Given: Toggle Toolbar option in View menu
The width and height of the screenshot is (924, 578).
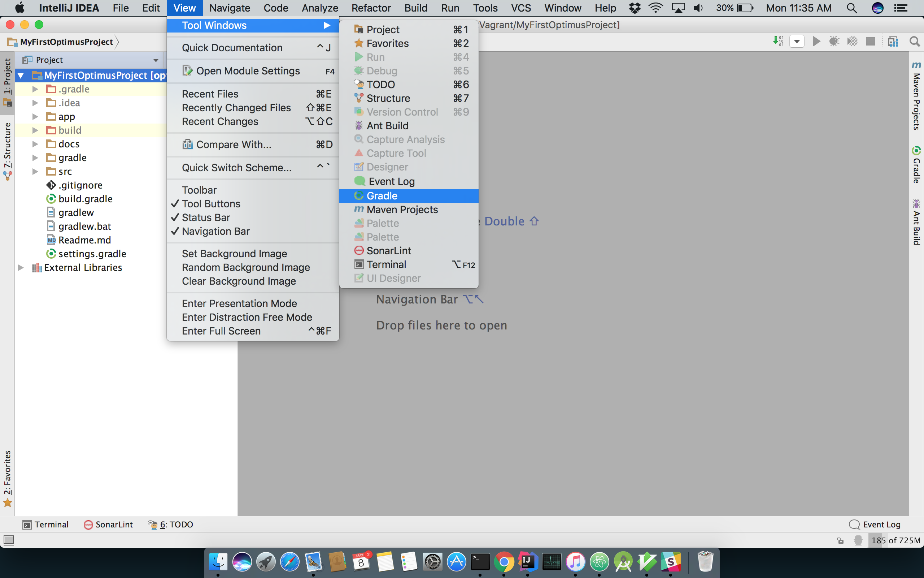Looking at the screenshot, I should coord(253,190).
